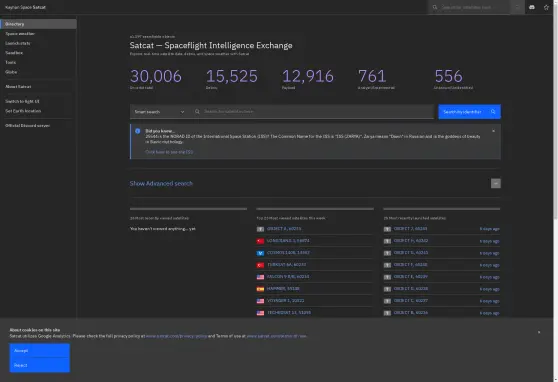Click the Spanish flag beside HAMMER
This screenshot has height=382, width=558.
[260, 289]
